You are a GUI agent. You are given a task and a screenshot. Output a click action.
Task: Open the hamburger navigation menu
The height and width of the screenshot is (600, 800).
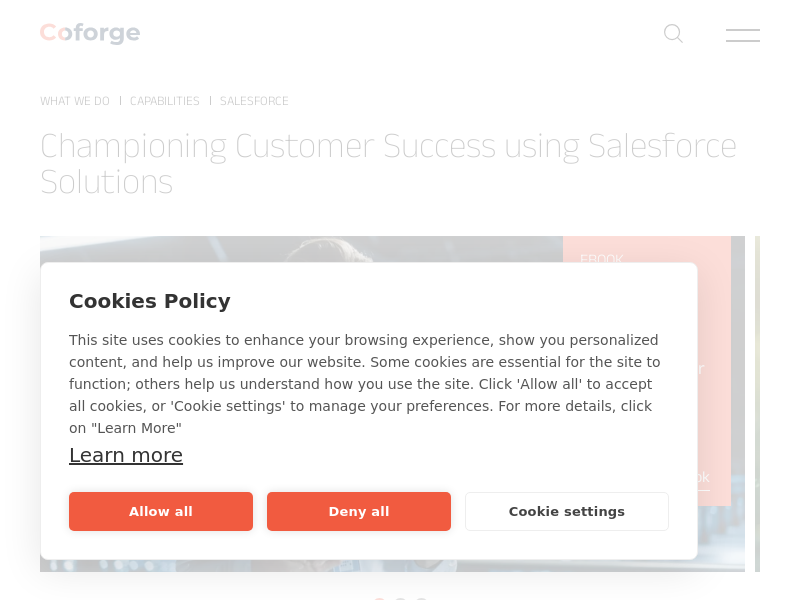pyautogui.click(x=742, y=35)
